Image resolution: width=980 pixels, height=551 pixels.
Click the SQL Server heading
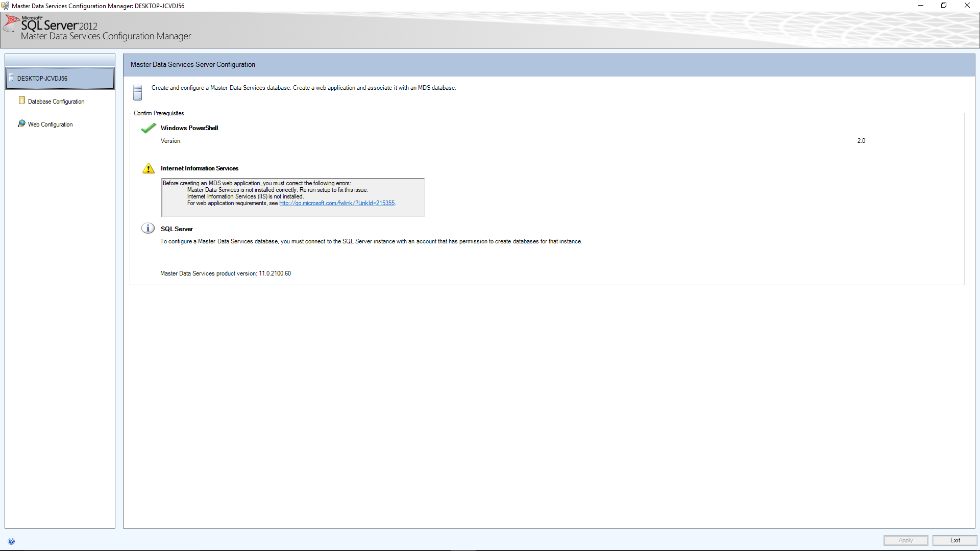[x=177, y=229]
